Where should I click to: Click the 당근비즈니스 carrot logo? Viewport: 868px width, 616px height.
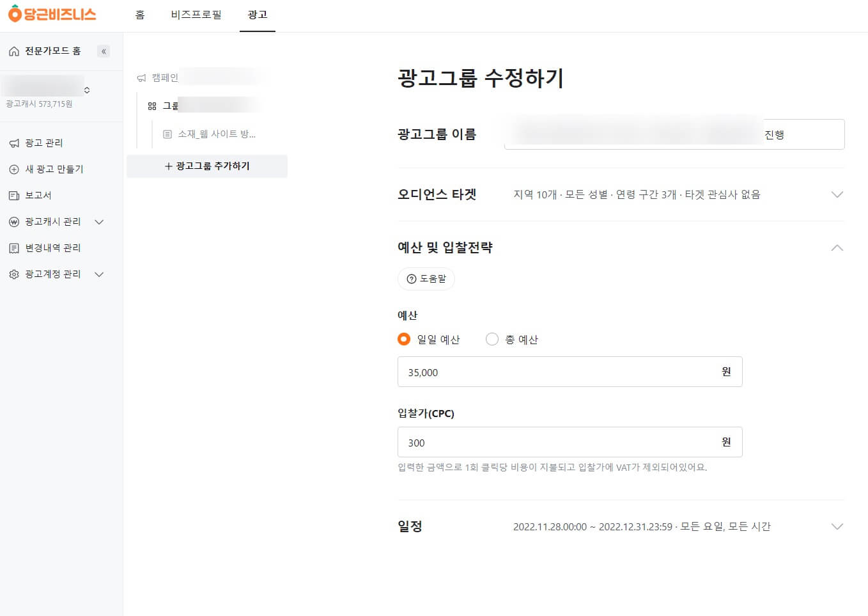tap(52, 13)
